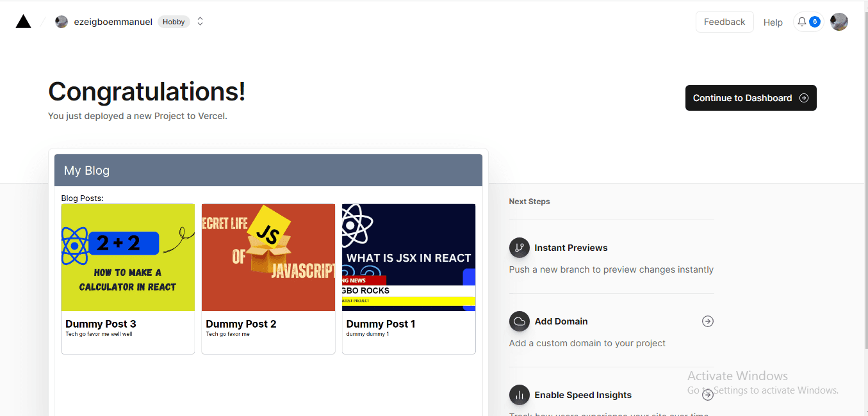Image resolution: width=868 pixels, height=416 pixels.
Task: Click the Hobby plan badge
Action: 174,21
